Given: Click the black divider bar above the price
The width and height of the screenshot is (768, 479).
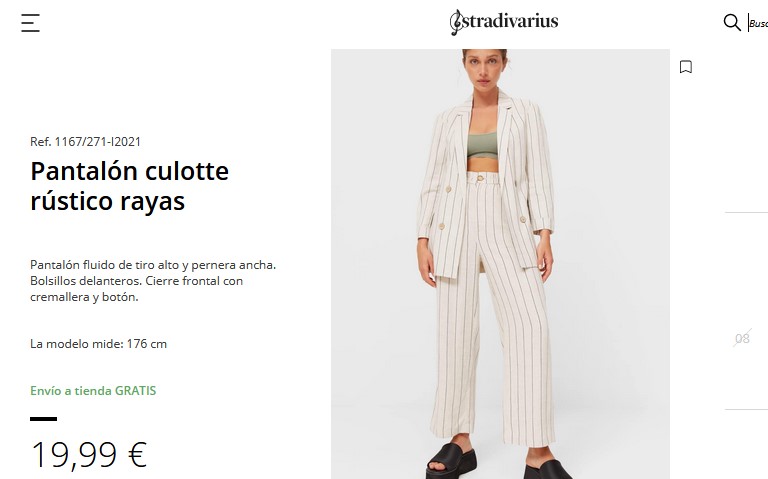Looking at the screenshot, I should (44, 419).
